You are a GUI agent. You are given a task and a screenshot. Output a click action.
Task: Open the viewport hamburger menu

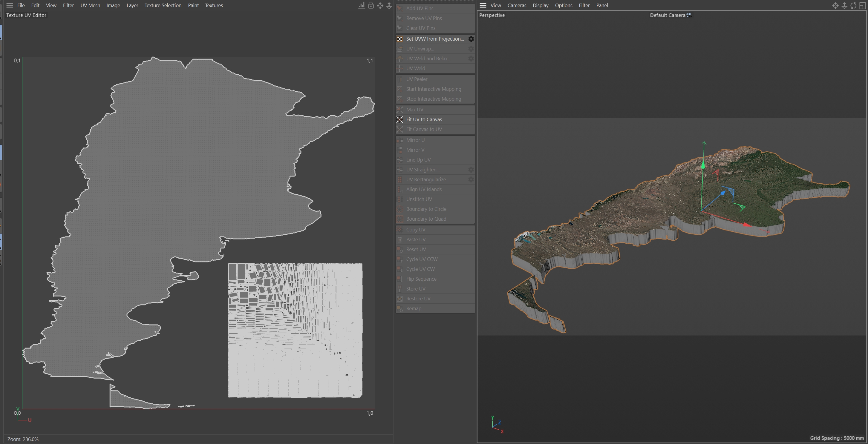pos(483,5)
